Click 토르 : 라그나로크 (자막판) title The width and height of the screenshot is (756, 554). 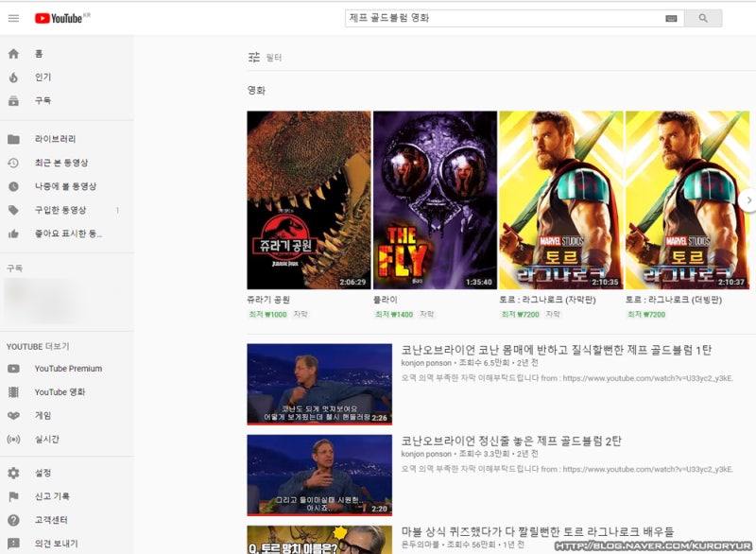click(548, 300)
